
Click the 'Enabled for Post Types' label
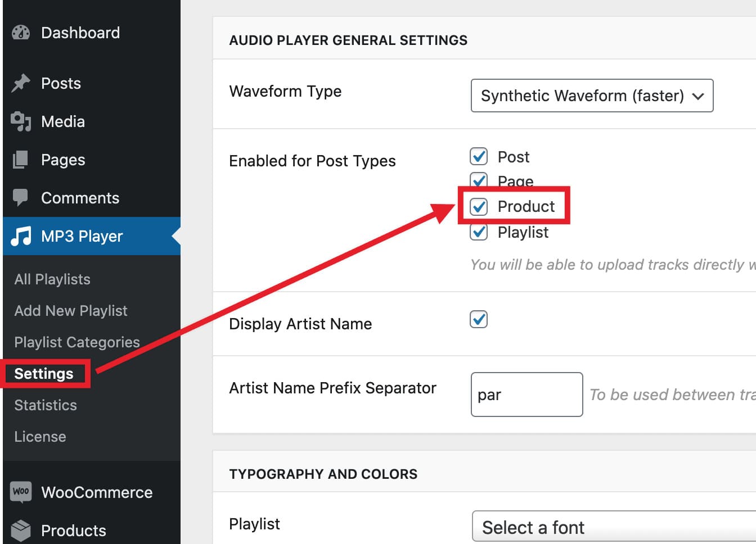(x=312, y=161)
